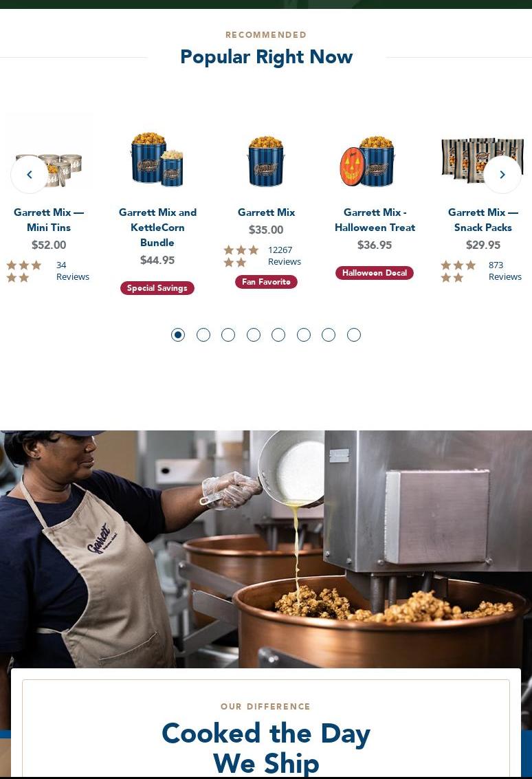This screenshot has width=532, height=779.
Task: Open the Garrett Mix — Mini Tins link
Action: [x=49, y=219]
